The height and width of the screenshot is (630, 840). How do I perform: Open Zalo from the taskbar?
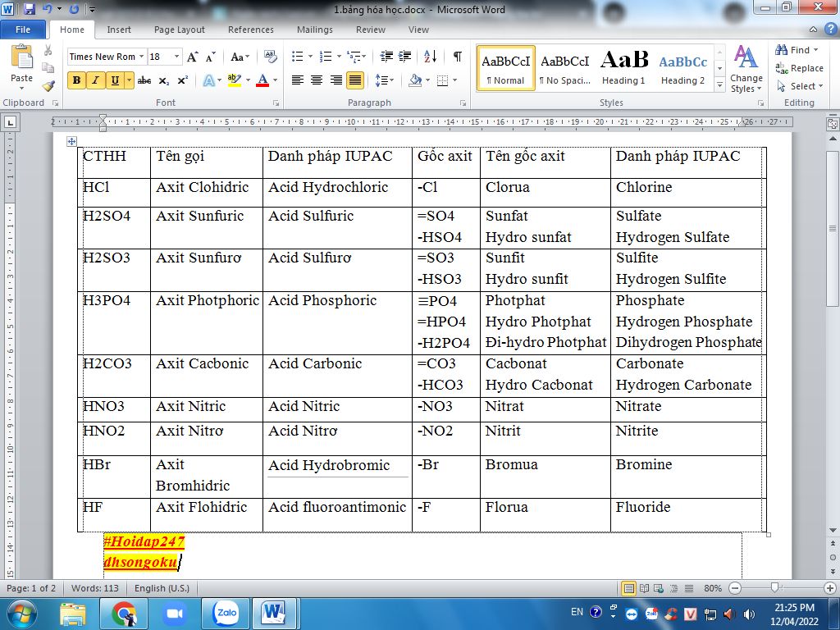tap(226, 614)
